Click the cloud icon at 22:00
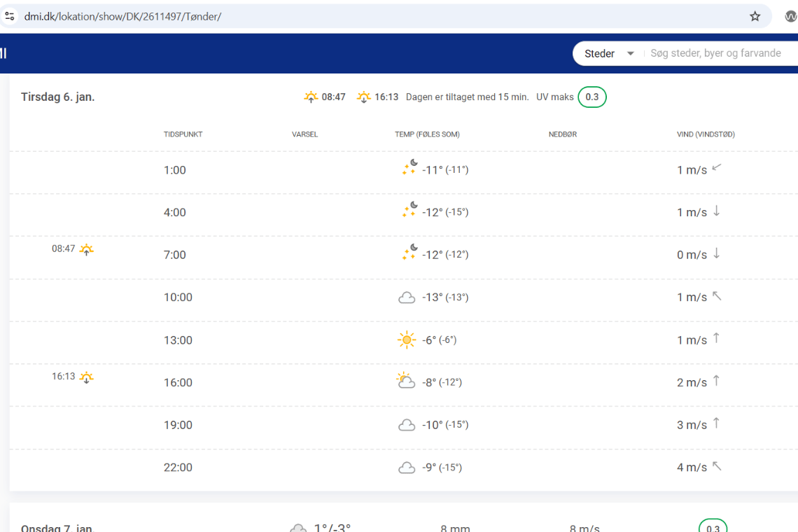Image resolution: width=798 pixels, height=532 pixels. [407, 468]
